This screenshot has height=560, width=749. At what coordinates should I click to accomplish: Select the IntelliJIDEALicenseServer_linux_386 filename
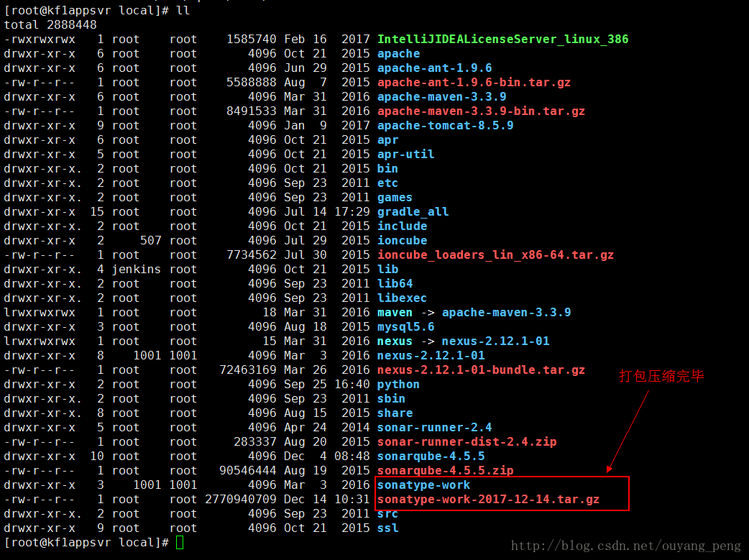502,40
